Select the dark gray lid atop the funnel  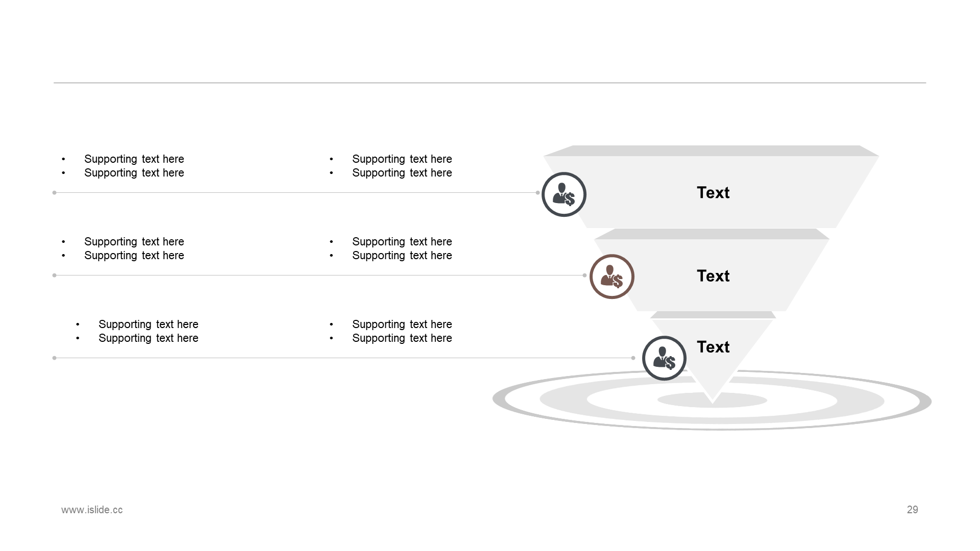pyautogui.click(x=711, y=151)
